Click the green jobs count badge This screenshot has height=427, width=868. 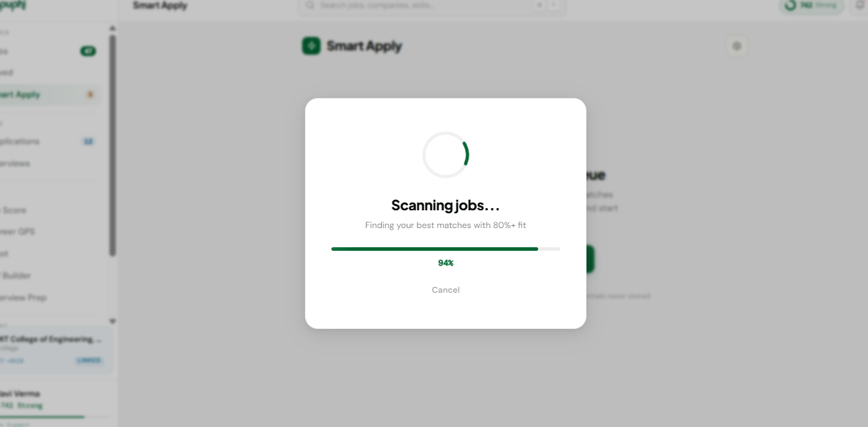[88, 51]
